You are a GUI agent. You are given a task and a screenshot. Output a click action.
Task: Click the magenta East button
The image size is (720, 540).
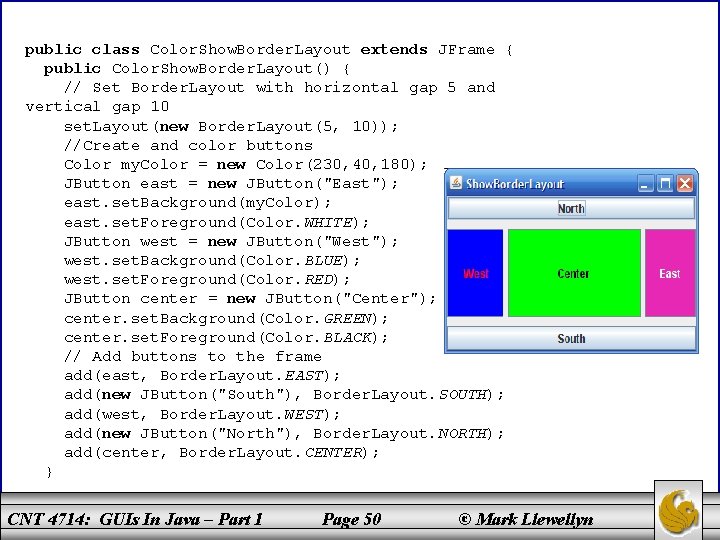pos(670,273)
